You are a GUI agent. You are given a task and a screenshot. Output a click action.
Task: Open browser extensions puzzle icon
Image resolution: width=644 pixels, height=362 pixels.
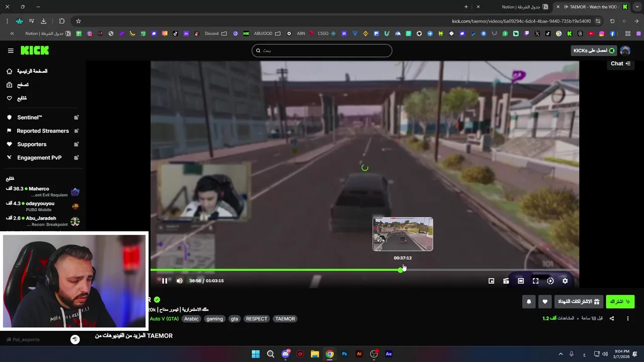[62, 21]
